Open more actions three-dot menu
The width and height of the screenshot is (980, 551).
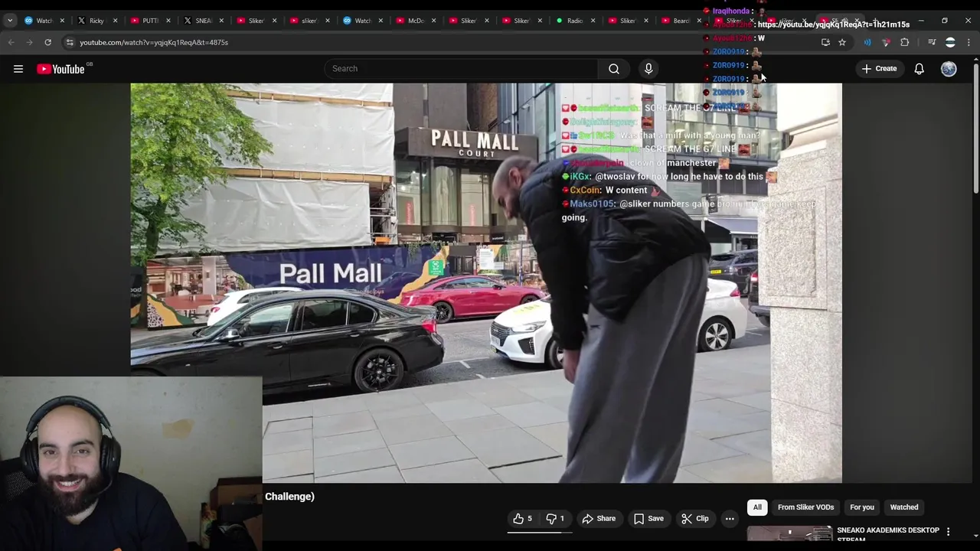(x=730, y=519)
